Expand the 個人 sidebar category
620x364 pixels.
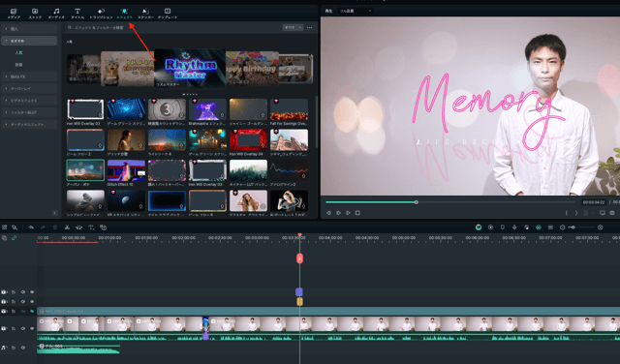coord(29,29)
